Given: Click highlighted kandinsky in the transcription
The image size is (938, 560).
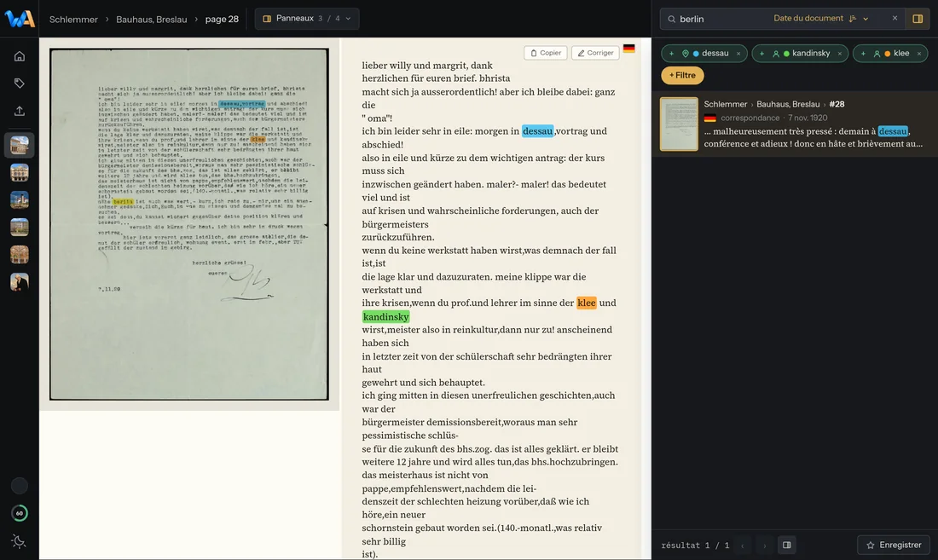Looking at the screenshot, I should (385, 317).
